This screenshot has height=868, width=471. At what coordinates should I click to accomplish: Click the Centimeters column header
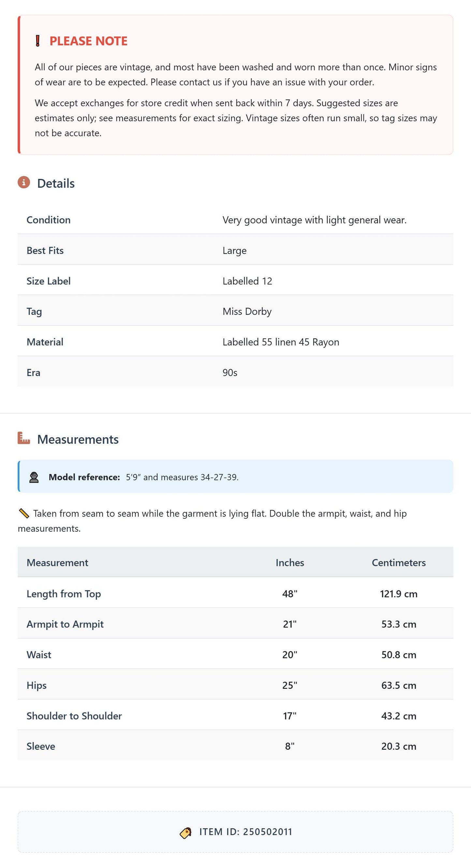tap(399, 563)
